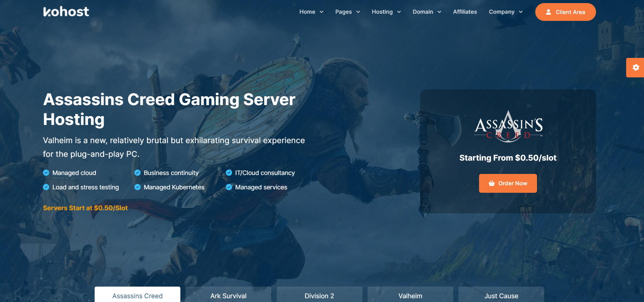Click the check icon beside Managed Kubernetes
The height and width of the screenshot is (302, 644).
[x=138, y=187]
